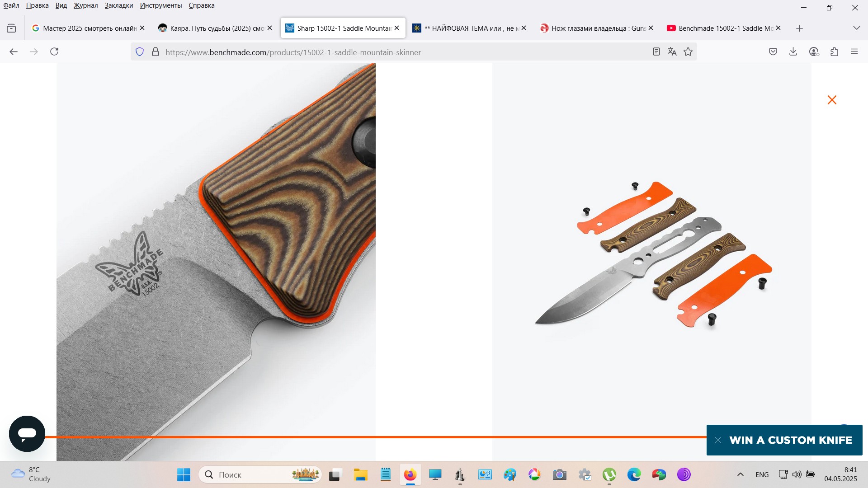Open File Explorer from the taskbar
Screen dimensions: 868x488
(x=360, y=475)
